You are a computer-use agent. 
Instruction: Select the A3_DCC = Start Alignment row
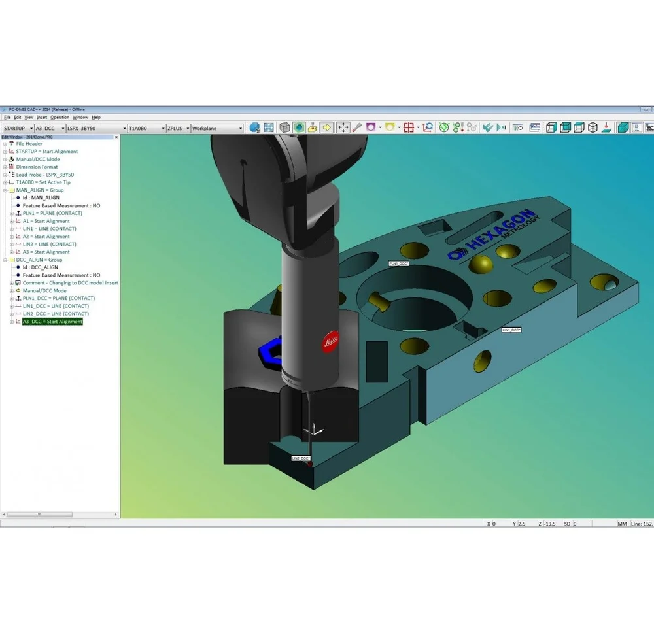tap(52, 322)
